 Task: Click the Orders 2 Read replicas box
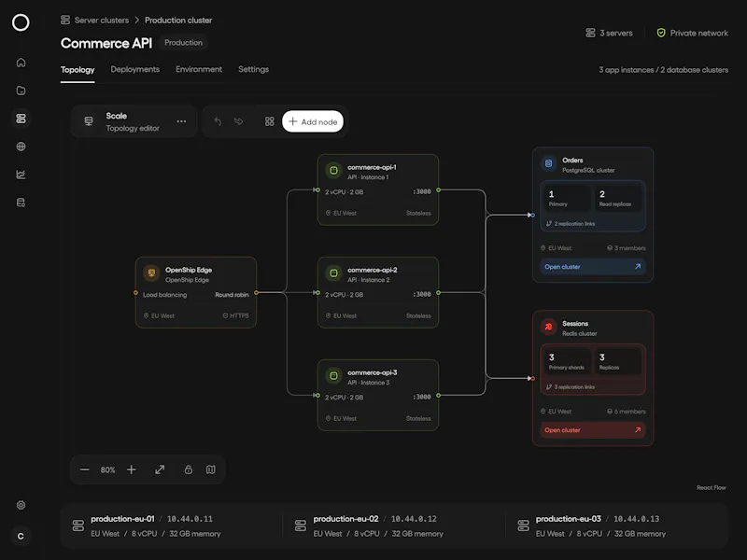tap(617, 198)
